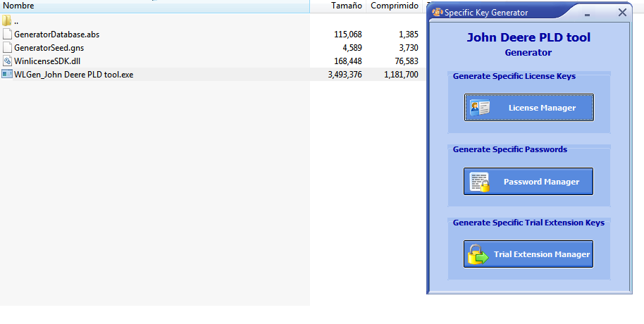Viewport: 644px width, 324px height.
Task: Click Generate Specific Trial Extension Keys label
Action: pyautogui.click(x=528, y=223)
